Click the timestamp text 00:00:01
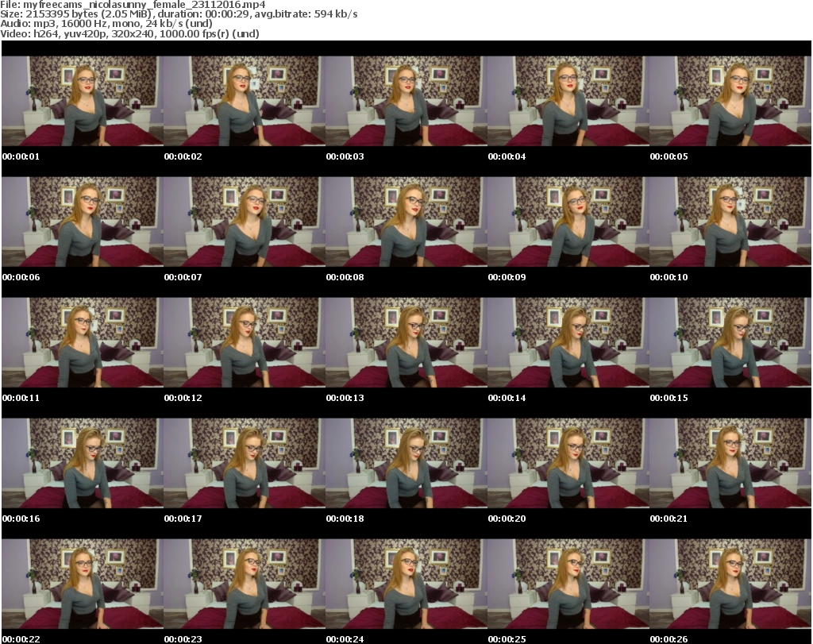The image size is (813, 644). click(x=21, y=156)
